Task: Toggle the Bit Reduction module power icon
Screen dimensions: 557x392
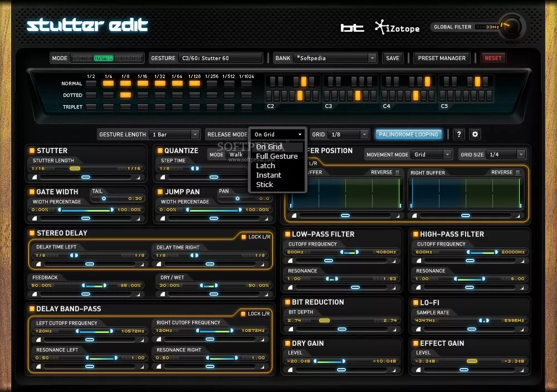Action: tap(287, 302)
